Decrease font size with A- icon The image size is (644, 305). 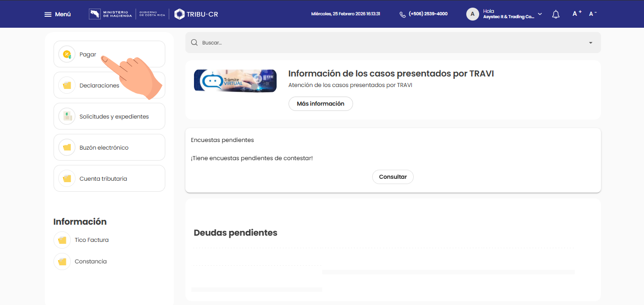pyautogui.click(x=593, y=14)
